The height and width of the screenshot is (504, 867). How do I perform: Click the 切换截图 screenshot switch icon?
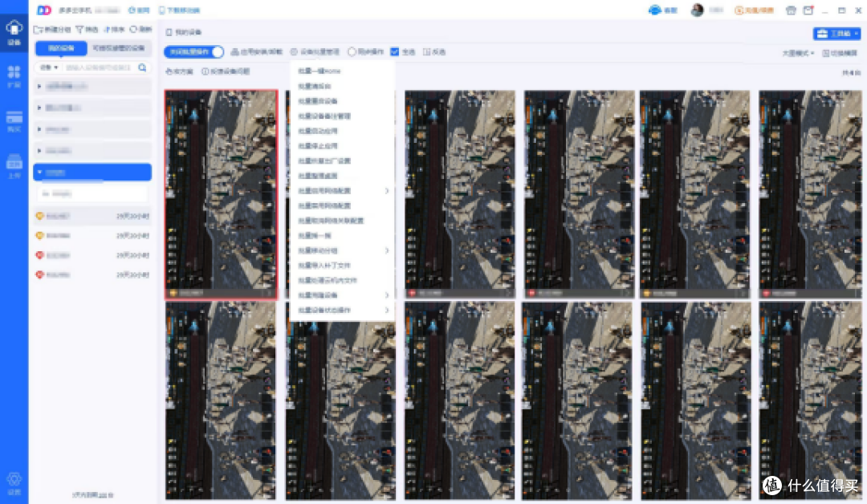pyautogui.click(x=825, y=53)
